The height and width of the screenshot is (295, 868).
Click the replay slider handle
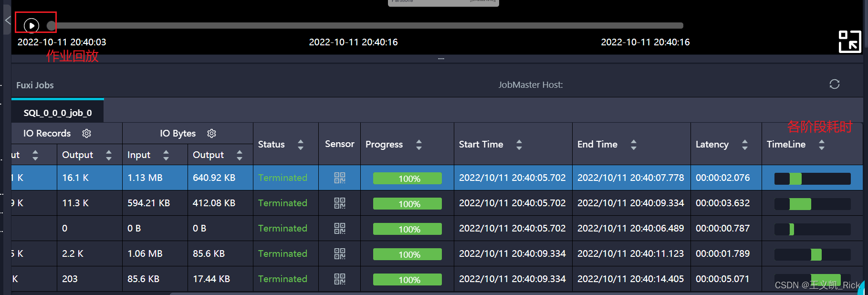pos(52,25)
